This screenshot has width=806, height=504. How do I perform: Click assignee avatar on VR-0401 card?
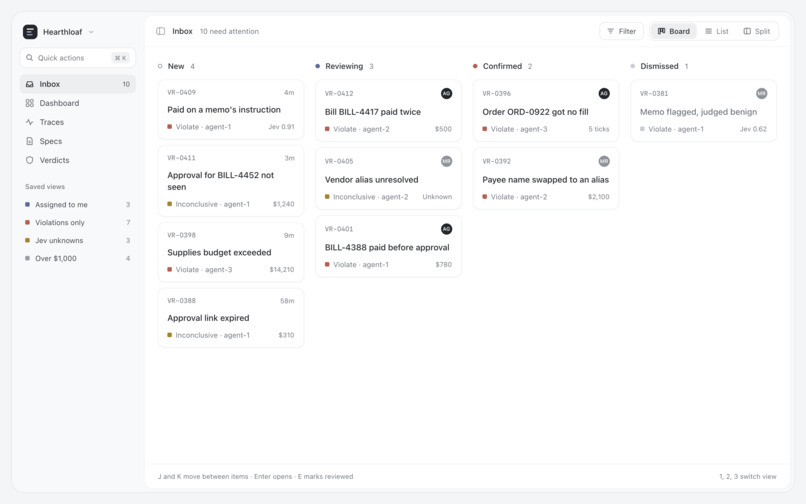click(447, 229)
